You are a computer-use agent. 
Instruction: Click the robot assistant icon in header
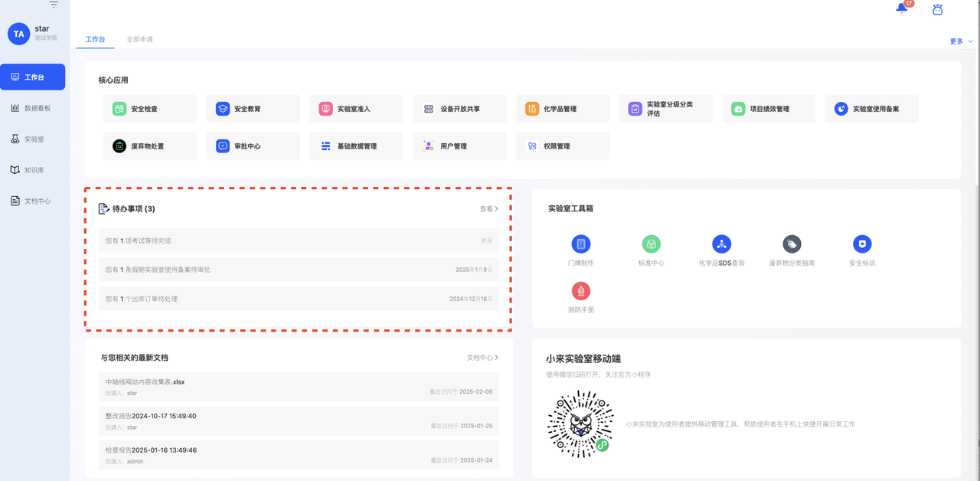(x=937, y=9)
